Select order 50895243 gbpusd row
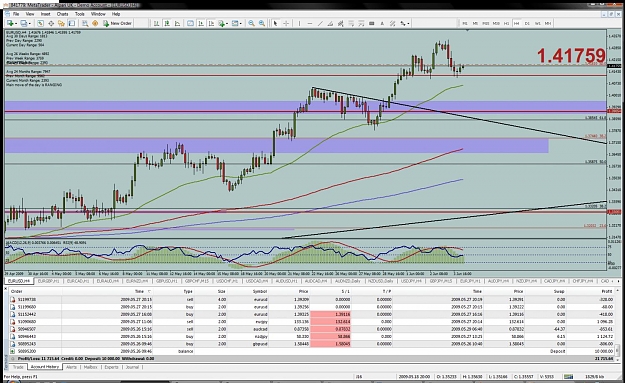 point(312,344)
